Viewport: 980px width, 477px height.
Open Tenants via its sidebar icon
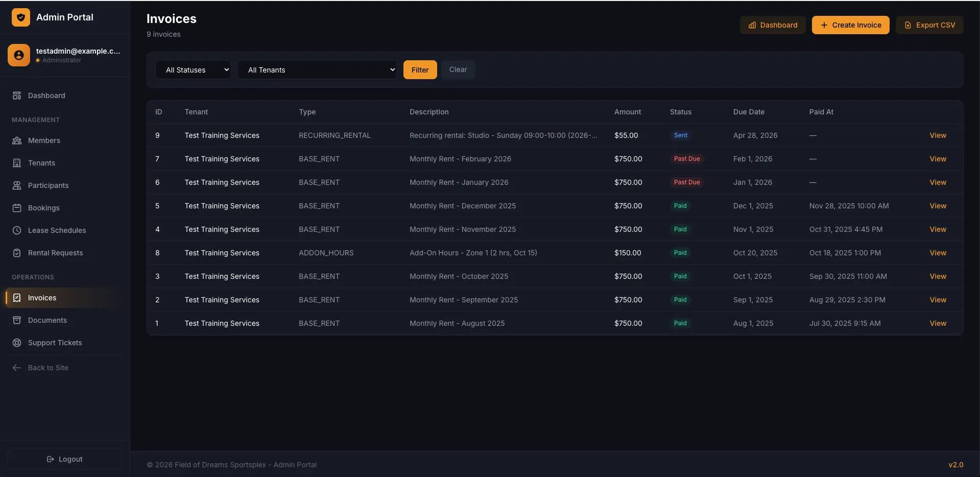pyautogui.click(x=17, y=163)
